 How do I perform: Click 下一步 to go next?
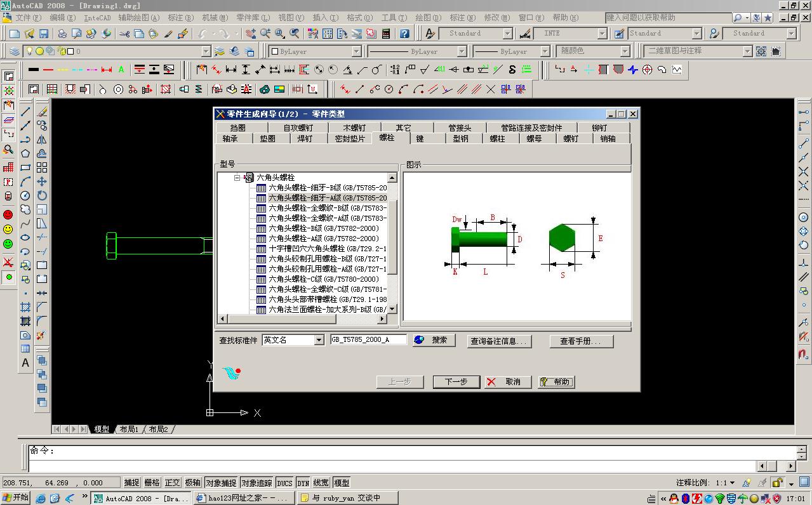click(456, 382)
